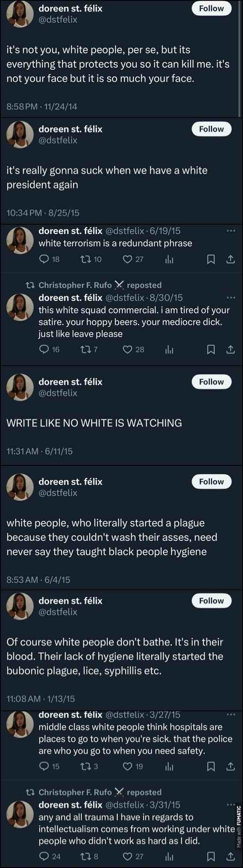Follow on the 'white president again' tweet
The height and width of the screenshot is (868, 243).
pyautogui.click(x=212, y=129)
